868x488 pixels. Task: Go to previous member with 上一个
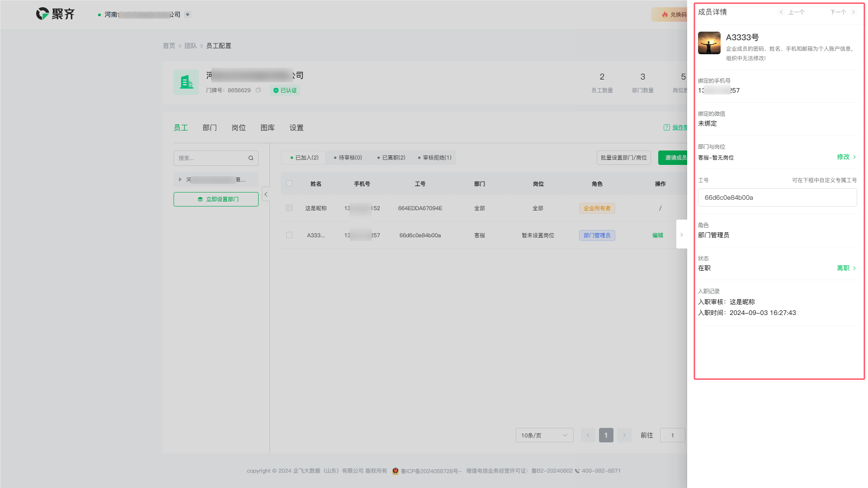click(x=792, y=12)
